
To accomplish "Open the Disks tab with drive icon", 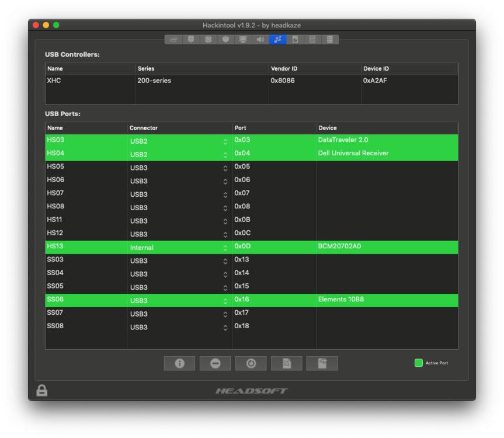I will 296,40.
